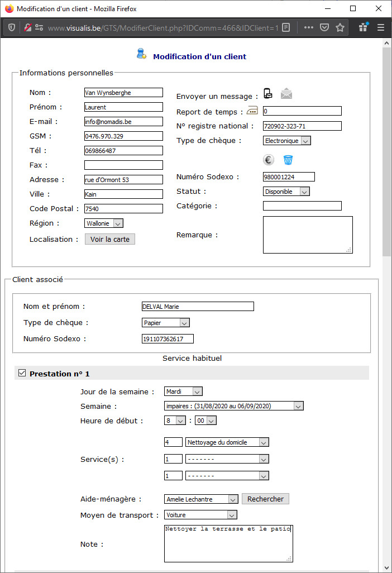Click the send SMS phone icon
Screen dimensions: 392x573
point(268,94)
